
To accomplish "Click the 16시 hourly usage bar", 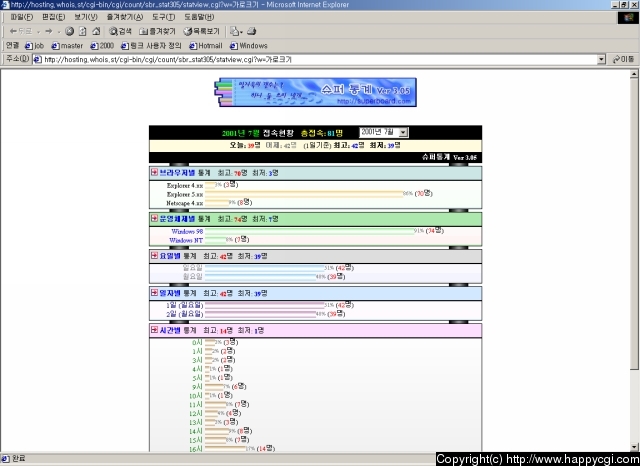I will tap(225, 448).
